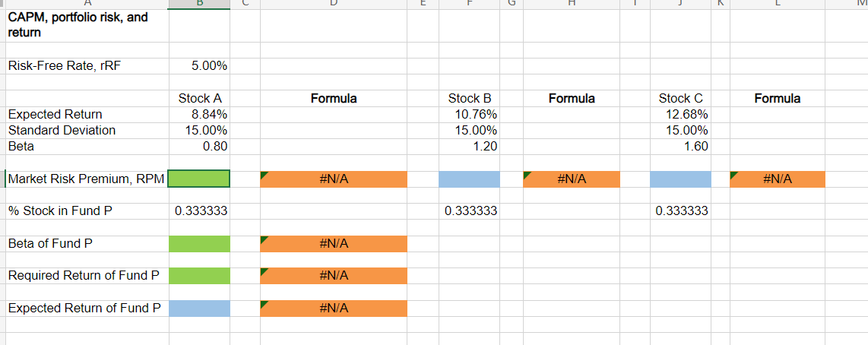This screenshot has width=868, height=345.
Task: Click the 'Stock B' header cell
Action: click(470, 99)
